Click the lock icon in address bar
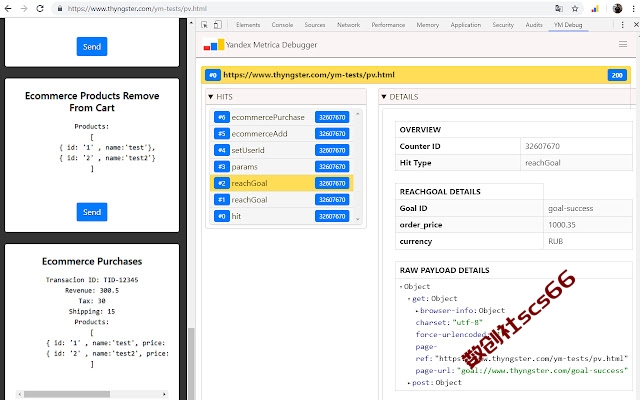The width and height of the screenshot is (640, 400). (60, 8)
